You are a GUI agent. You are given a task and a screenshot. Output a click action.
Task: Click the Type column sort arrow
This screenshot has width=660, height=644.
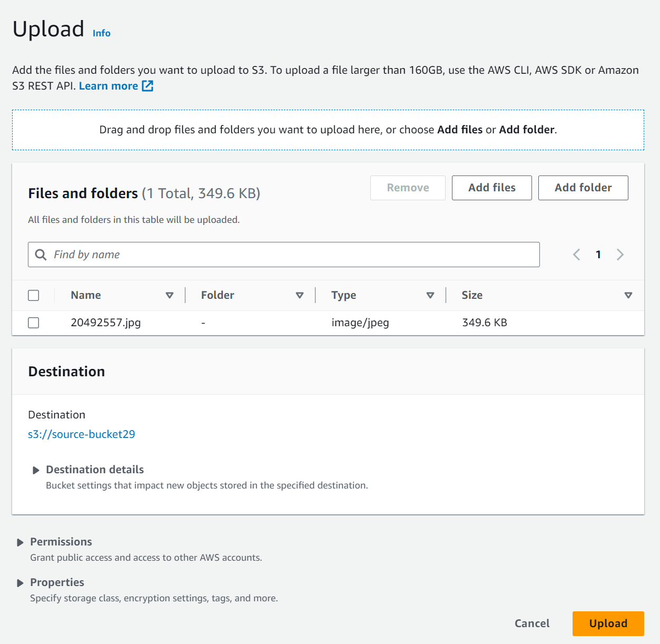point(430,295)
